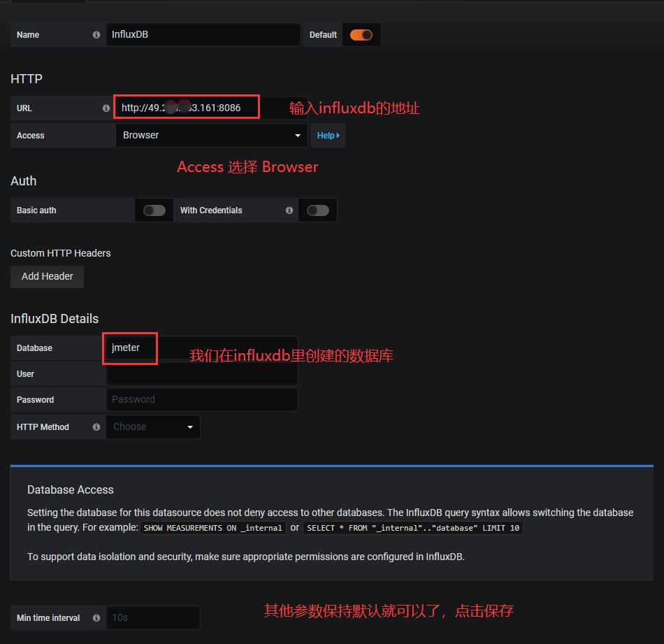The height and width of the screenshot is (644, 664).
Task: Open the Access dropdown showing Browser
Action: [212, 135]
